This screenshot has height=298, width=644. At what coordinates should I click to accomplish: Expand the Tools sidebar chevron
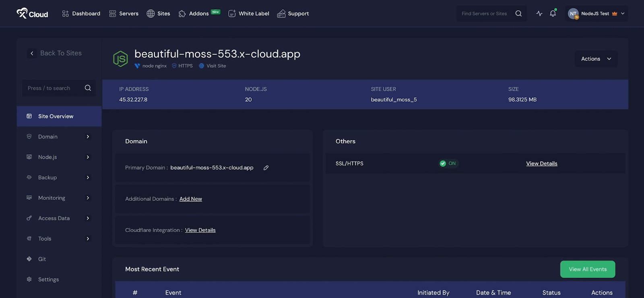pyautogui.click(x=88, y=238)
